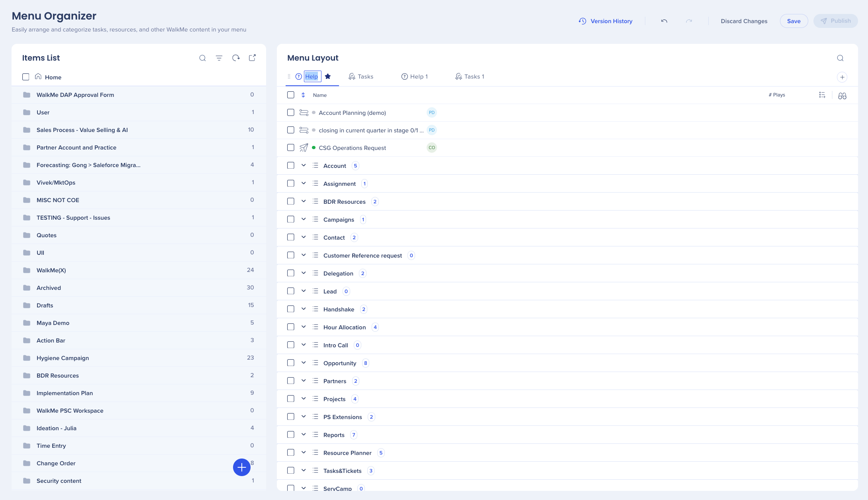Click the refresh icon in Items List
The image size is (868, 500).
pos(236,58)
